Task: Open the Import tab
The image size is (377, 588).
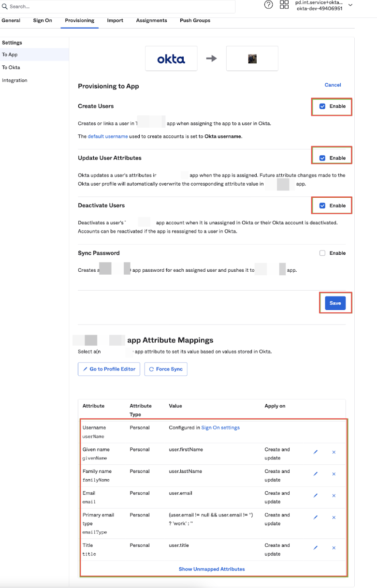Action: [115, 20]
